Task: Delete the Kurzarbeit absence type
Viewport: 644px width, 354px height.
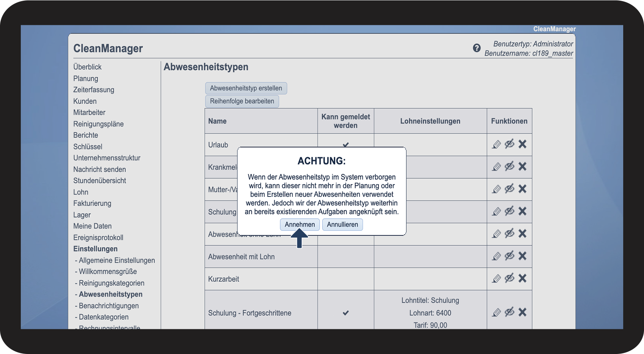Action: 522,278
